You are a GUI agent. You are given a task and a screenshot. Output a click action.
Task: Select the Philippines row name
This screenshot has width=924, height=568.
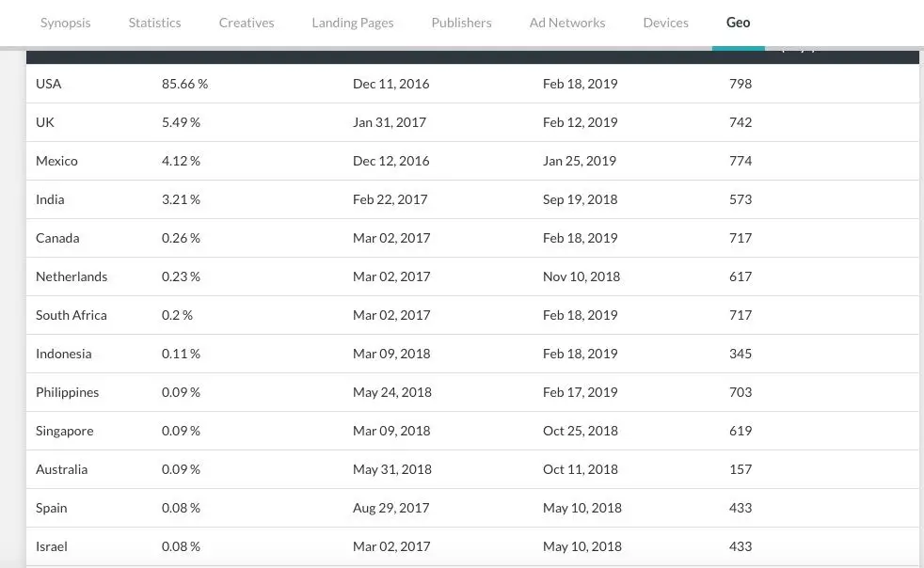[67, 392]
